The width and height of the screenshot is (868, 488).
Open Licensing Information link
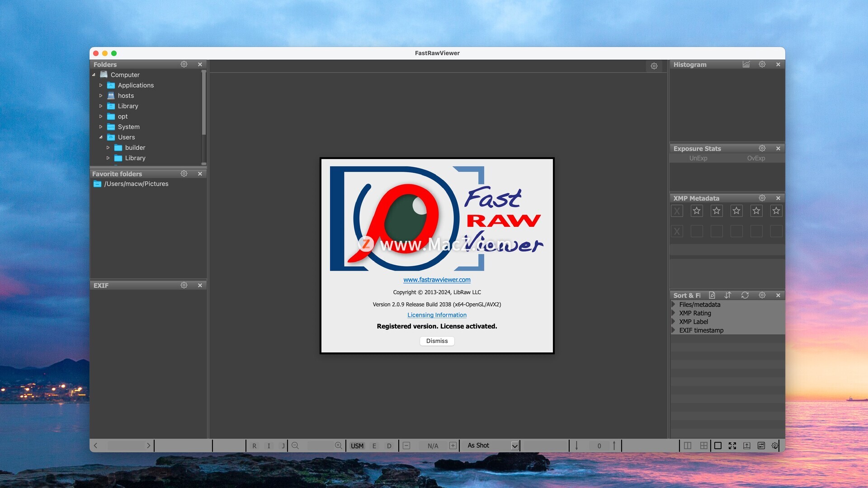tap(437, 315)
